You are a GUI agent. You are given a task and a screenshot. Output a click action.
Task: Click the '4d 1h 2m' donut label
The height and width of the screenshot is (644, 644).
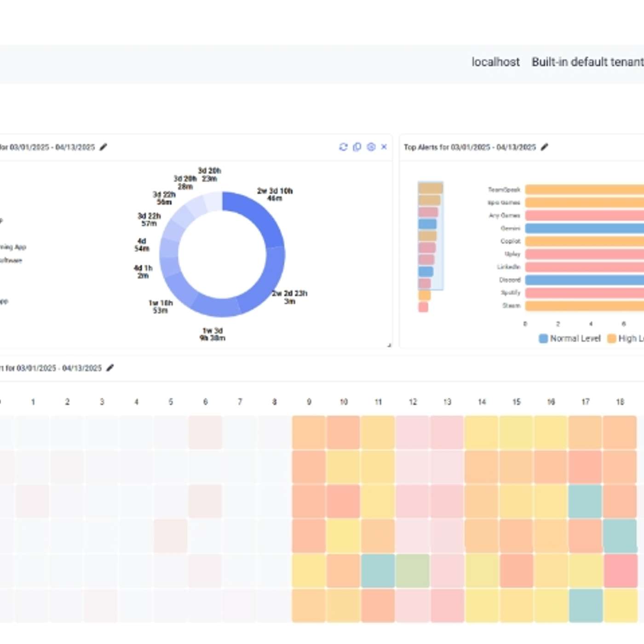143,272
